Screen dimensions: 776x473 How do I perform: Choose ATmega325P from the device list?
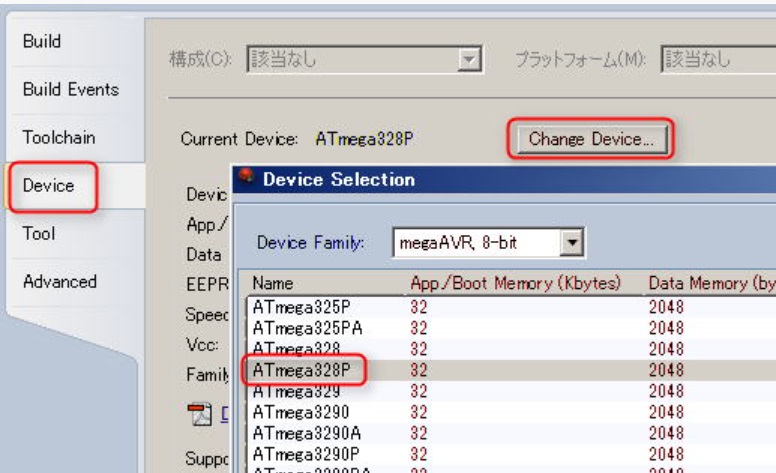pyautogui.click(x=298, y=308)
